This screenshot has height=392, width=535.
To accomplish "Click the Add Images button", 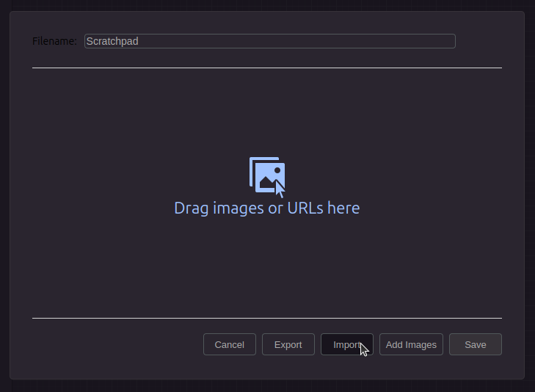I will [x=411, y=344].
